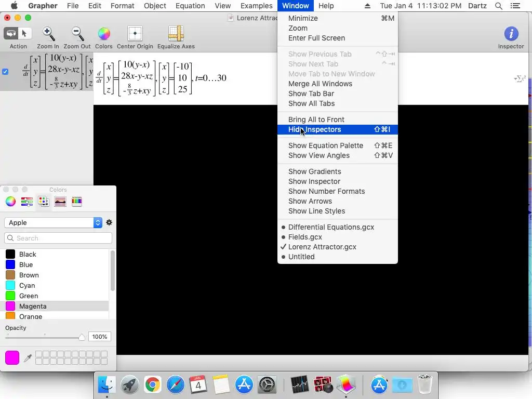Switch Colors panel to pencils
Viewport: 532px width, 399px height.
pos(77,202)
